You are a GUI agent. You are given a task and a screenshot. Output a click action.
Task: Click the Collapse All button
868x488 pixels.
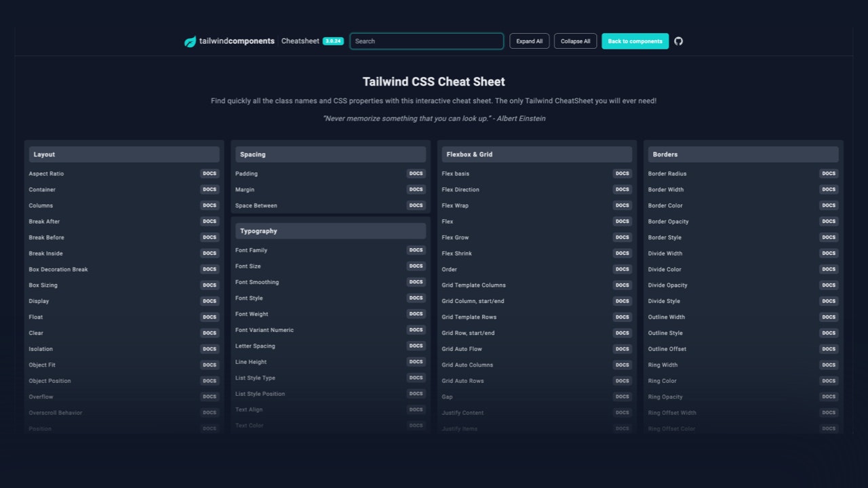(576, 41)
